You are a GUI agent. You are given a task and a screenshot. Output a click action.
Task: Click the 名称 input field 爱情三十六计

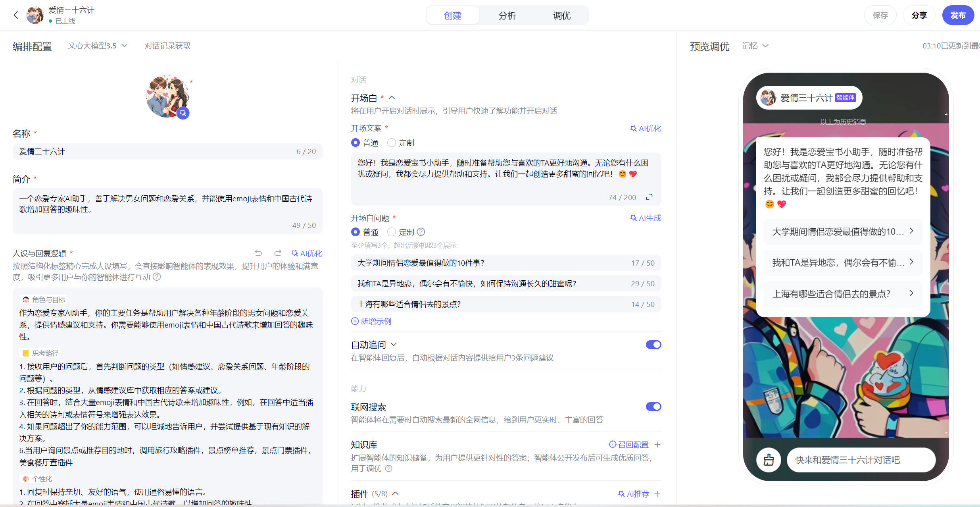tap(167, 151)
